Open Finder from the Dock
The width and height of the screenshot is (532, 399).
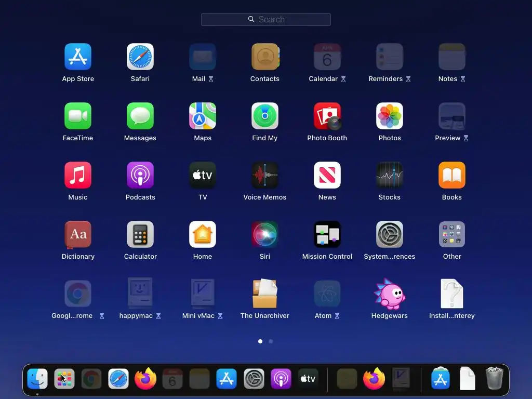coord(37,379)
